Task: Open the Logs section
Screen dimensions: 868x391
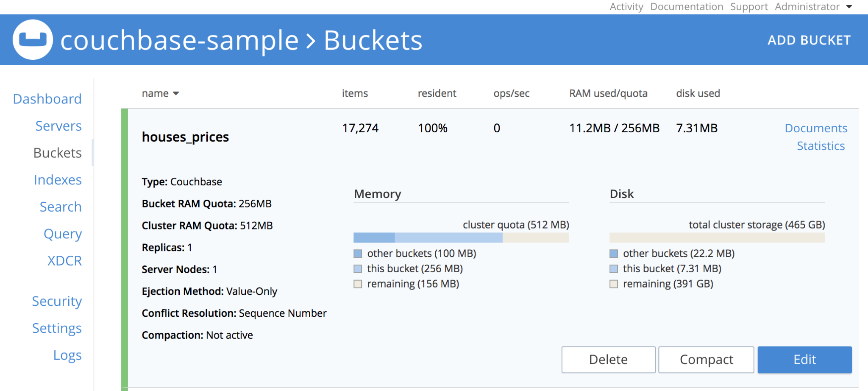Action: [68, 355]
